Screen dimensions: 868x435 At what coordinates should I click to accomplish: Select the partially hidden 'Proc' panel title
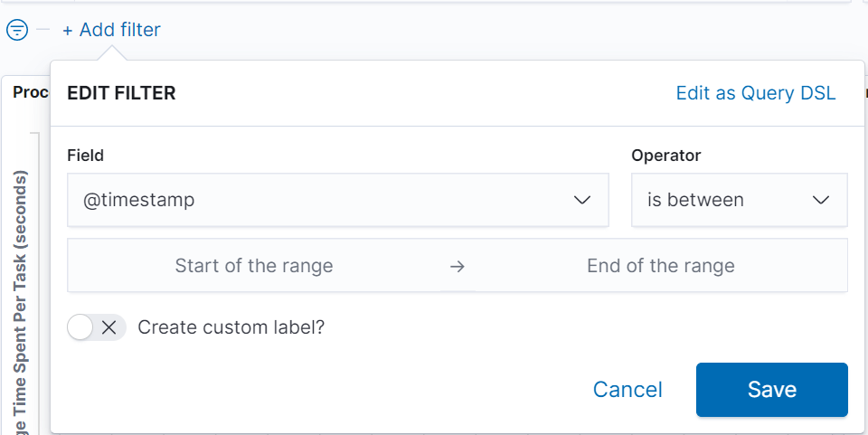tap(31, 92)
